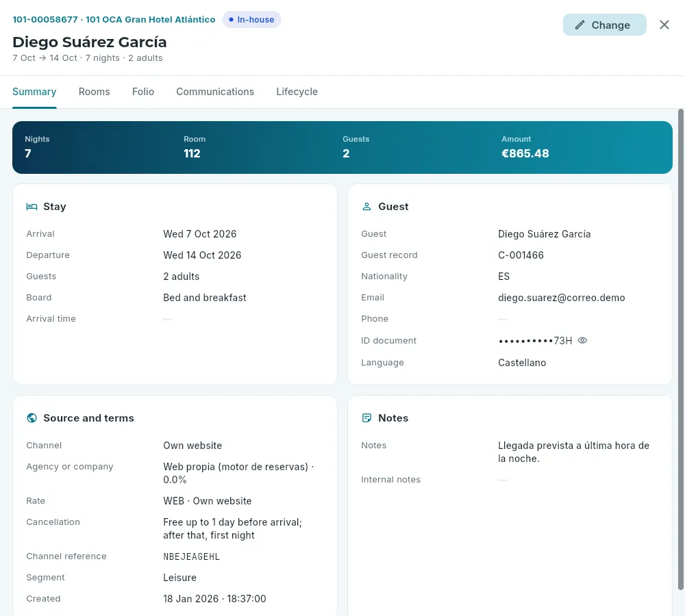The width and height of the screenshot is (685, 616).
Task: Click arrival date Wed 7 Oct 2026
Action: [199, 234]
